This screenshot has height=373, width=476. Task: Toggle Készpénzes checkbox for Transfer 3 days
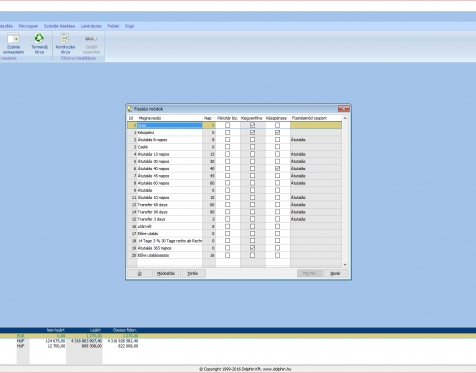point(277,219)
